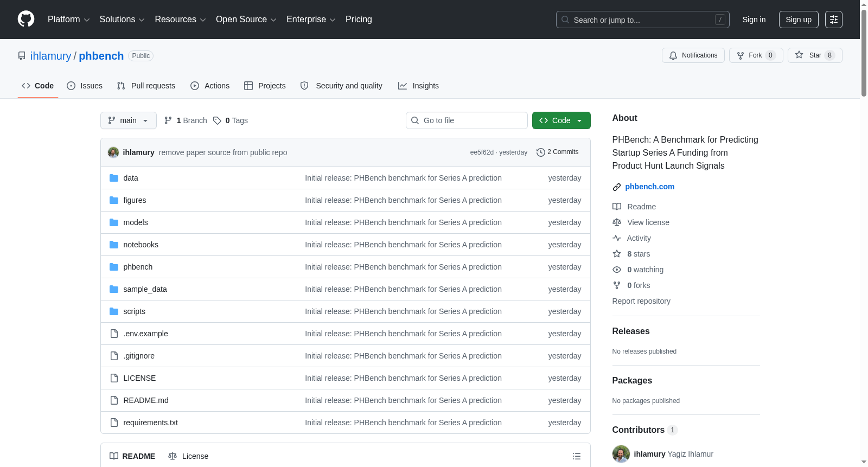Click the Notifications button
The image size is (868, 467).
pos(693,55)
